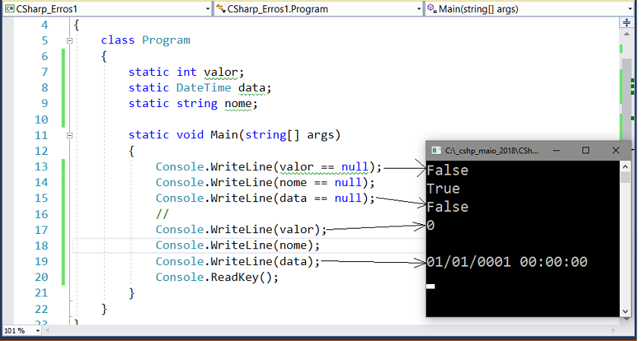Click the editor horizontal scrollbar left arrow

[x=47, y=330]
